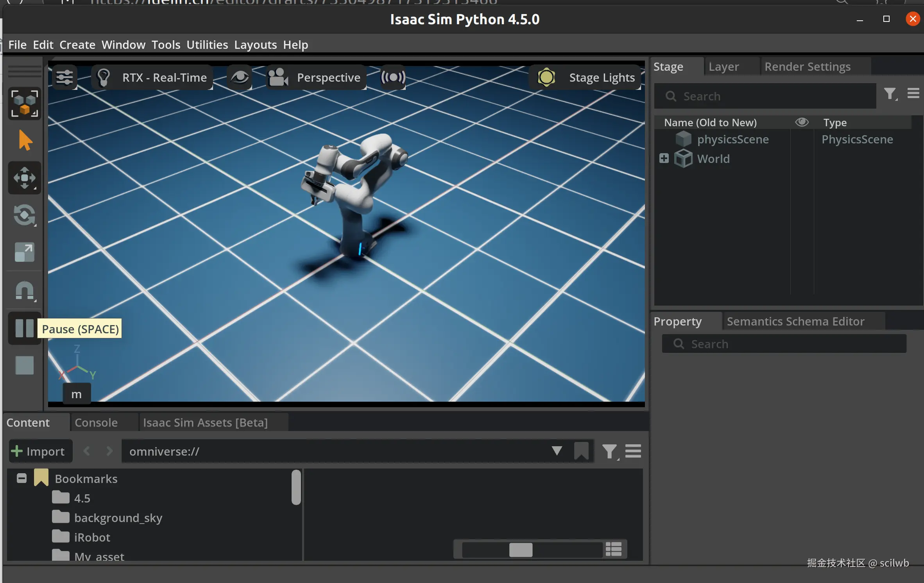Click the viewport streaming broadcast icon
The height and width of the screenshot is (583, 924).
point(393,77)
